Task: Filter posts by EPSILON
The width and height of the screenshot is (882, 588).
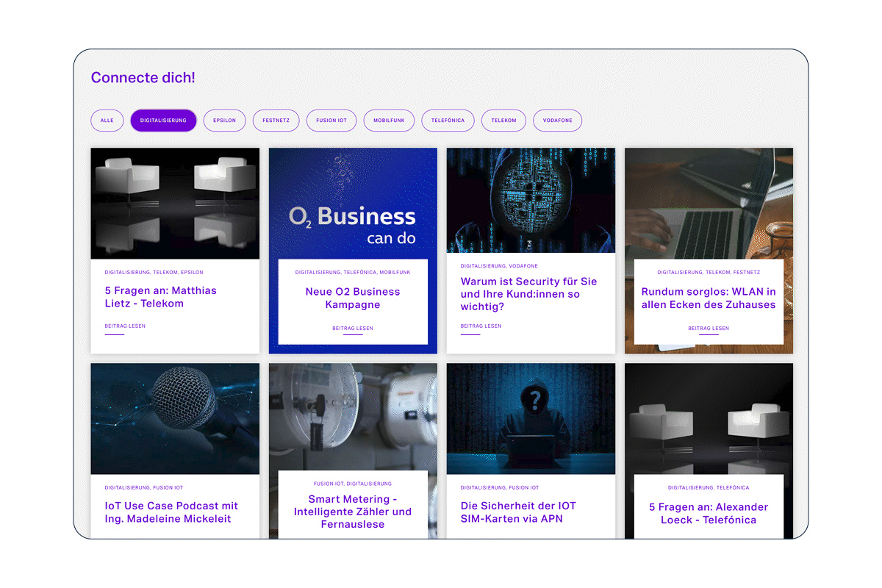Action: [224, 121]
